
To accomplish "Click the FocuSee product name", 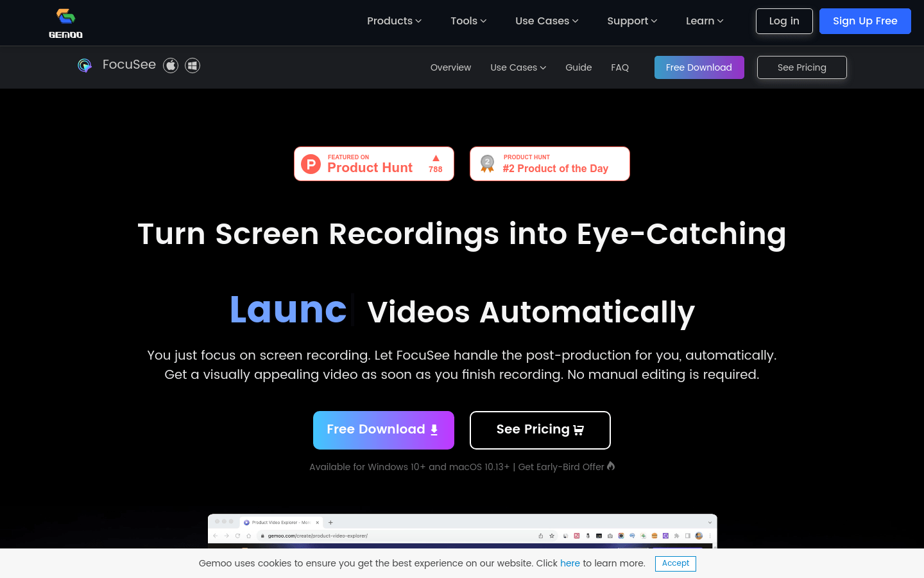I will 129,65.
